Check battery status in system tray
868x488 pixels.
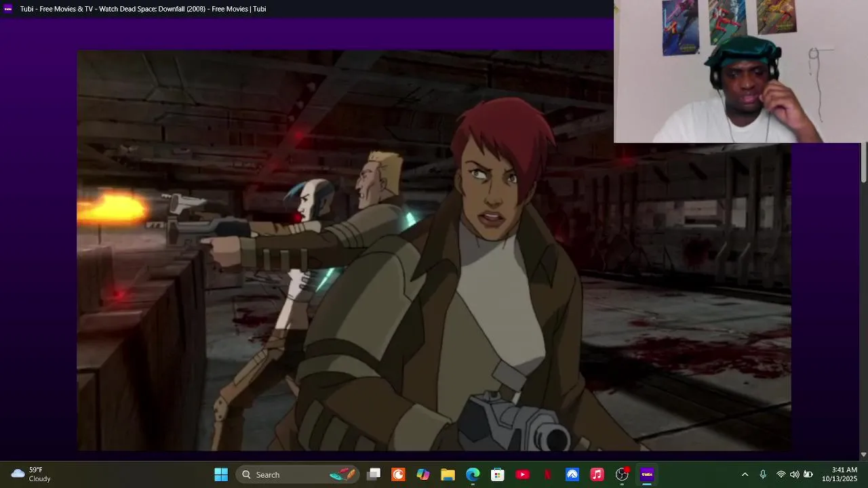tap(808, 474)
